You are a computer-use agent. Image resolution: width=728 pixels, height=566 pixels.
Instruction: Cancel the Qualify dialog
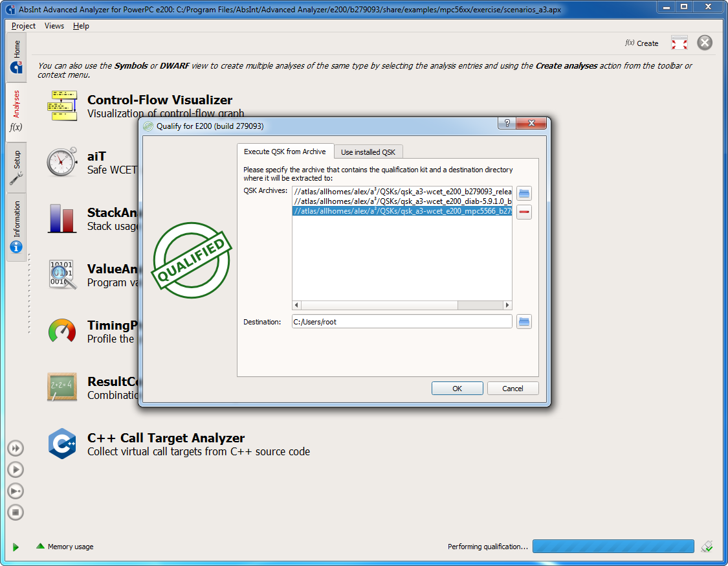tap(513, 389)
